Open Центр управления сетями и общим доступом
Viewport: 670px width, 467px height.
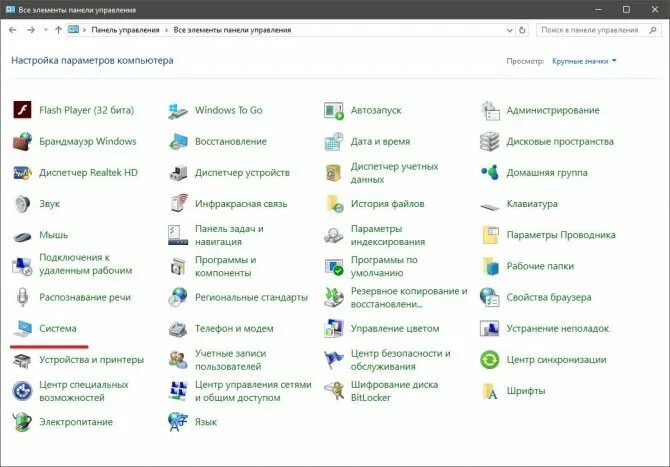pos(253,391)
